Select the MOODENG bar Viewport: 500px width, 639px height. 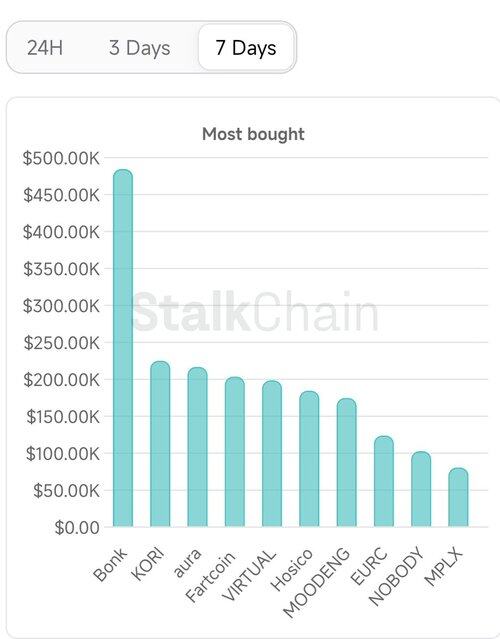[346, 463]
